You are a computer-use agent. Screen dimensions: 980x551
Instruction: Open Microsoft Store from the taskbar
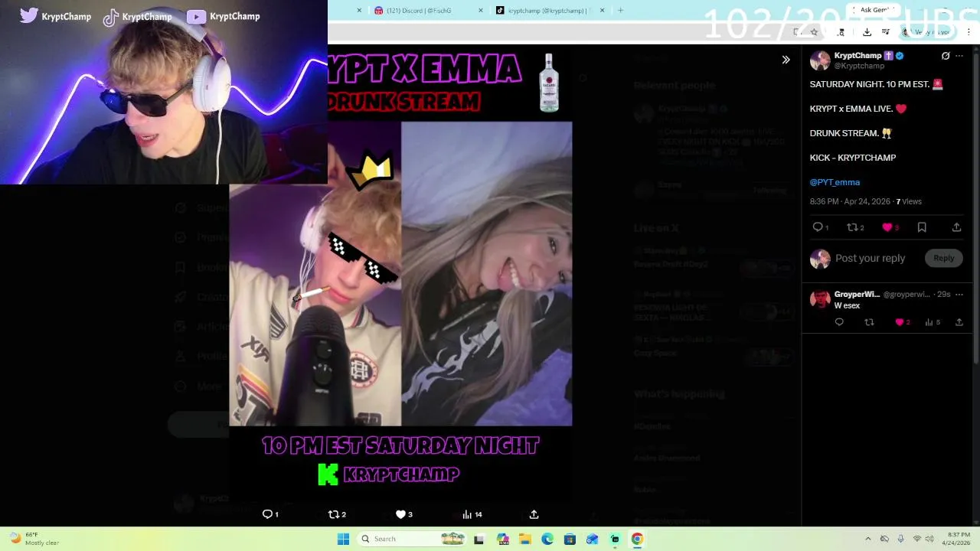570,539
